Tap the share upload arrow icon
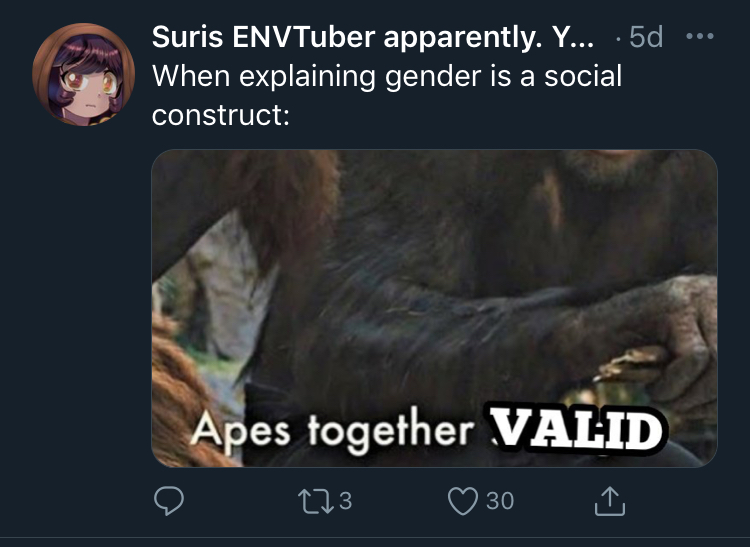This screenshot has height=547, width=750. coord(610,501)
